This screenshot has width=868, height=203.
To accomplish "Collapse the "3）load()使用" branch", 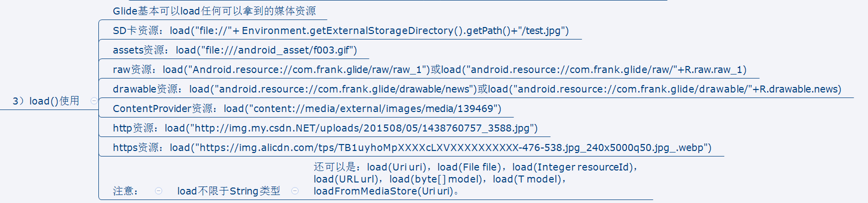I will pos(94,101).
